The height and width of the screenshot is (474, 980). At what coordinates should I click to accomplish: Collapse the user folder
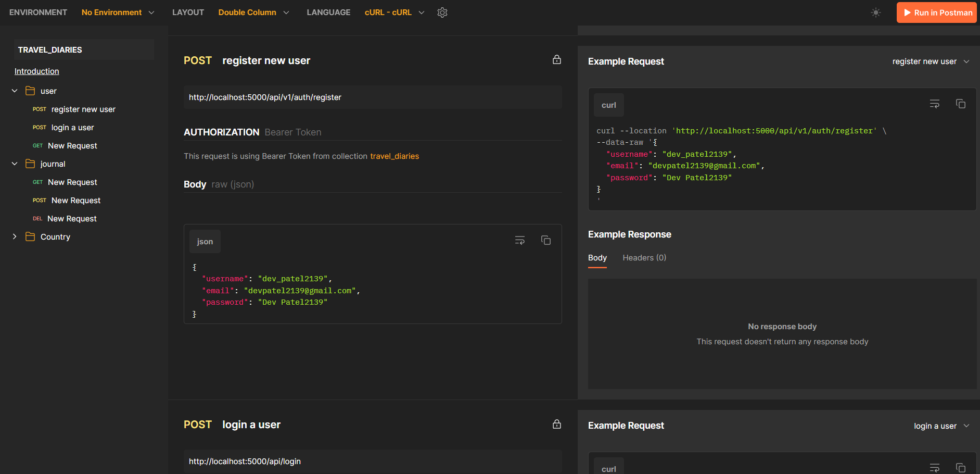[15, 91]
